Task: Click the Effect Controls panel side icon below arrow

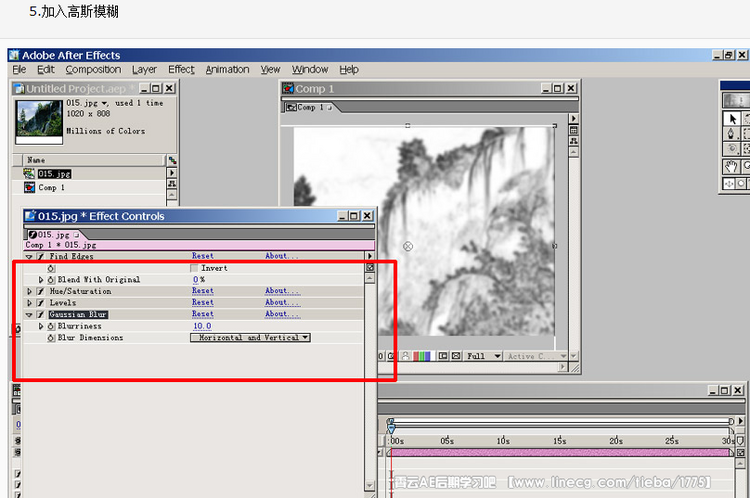Action: tap(370, 268)
